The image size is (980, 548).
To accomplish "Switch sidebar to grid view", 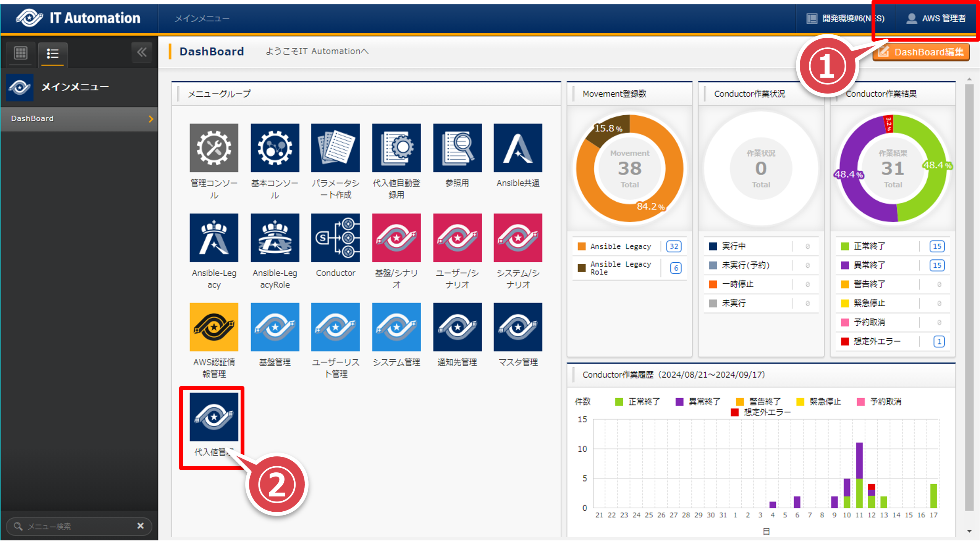I will pyautogui.click(x=21, y=53).
